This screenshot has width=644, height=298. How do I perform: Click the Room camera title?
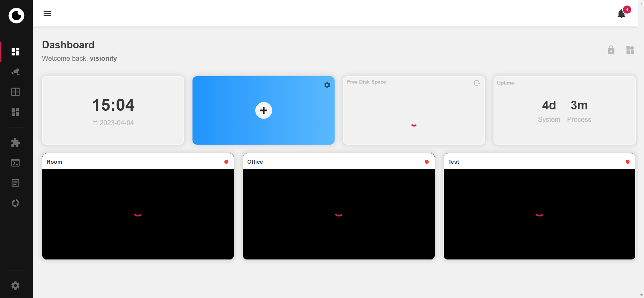(54, 162)
